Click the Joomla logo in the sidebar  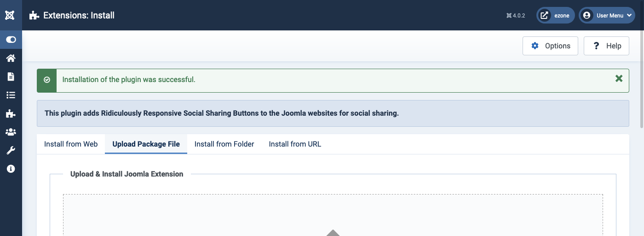10,15
